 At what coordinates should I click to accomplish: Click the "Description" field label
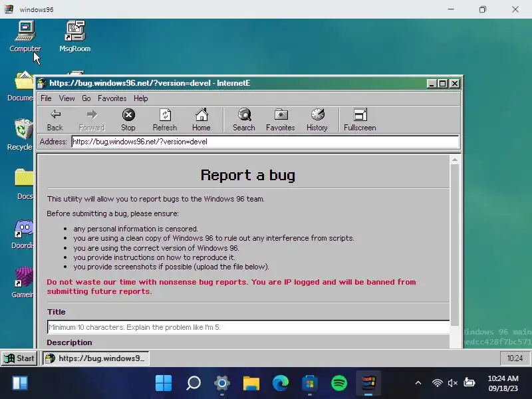coord(70,342)
